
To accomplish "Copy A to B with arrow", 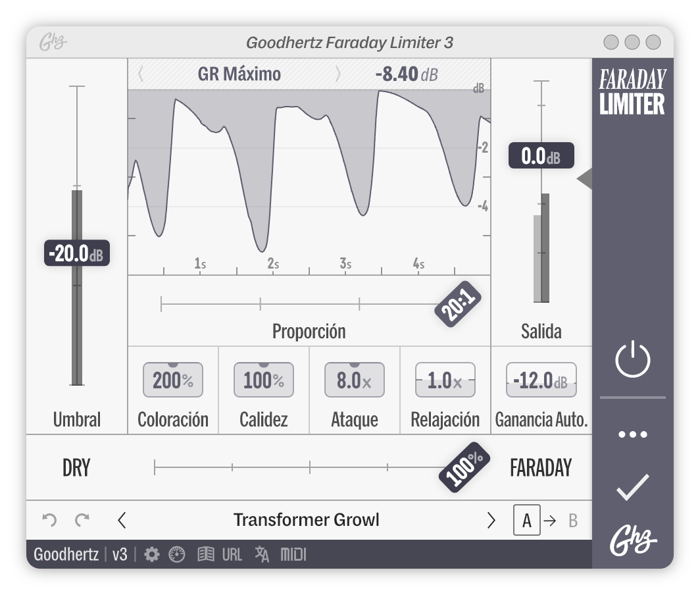I will [551, 521].
